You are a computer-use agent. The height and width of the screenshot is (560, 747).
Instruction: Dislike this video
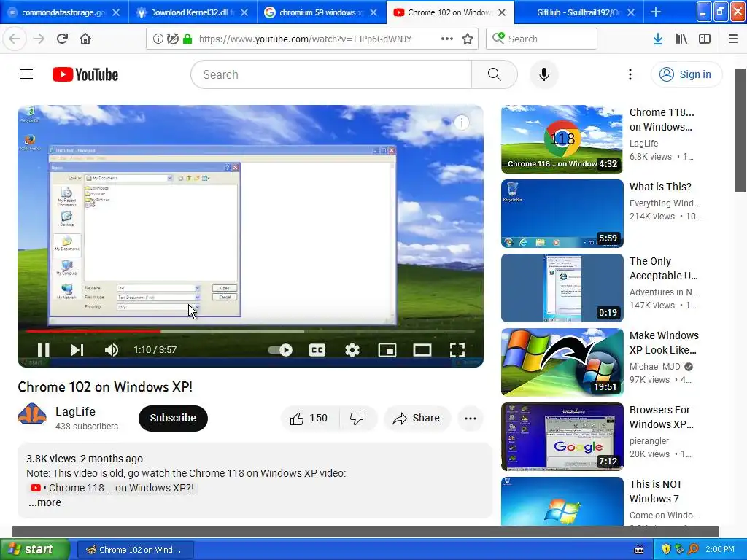[x=357, y=418]
